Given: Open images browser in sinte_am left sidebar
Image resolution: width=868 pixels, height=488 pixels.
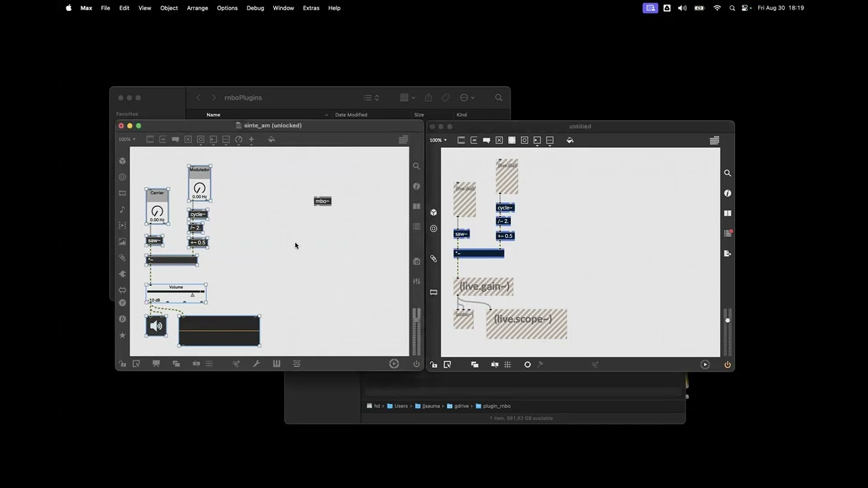Looking at the screenshot, I should pyautogui.click(x=122, y=242).
